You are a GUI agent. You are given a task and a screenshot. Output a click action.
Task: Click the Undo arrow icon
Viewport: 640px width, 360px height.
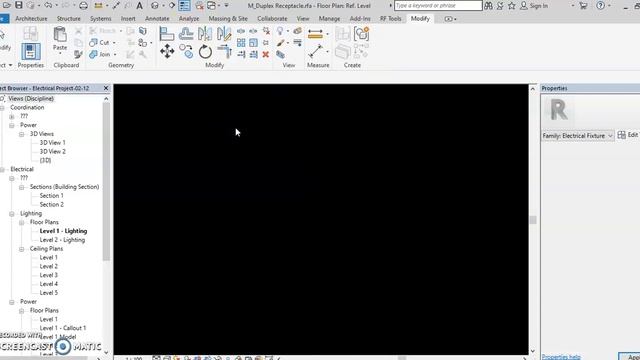pyautogui.click(x=48, y=5)
